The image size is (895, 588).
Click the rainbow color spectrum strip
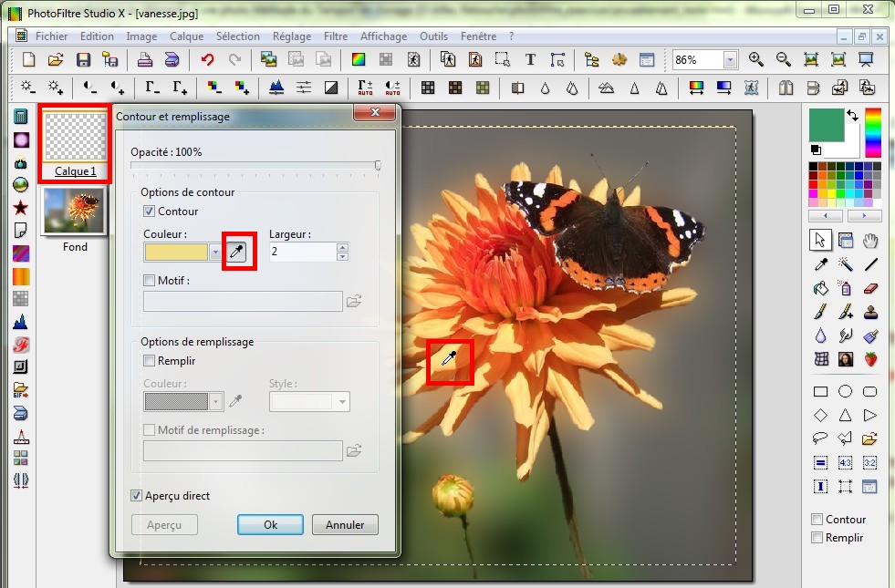[873, 132]
